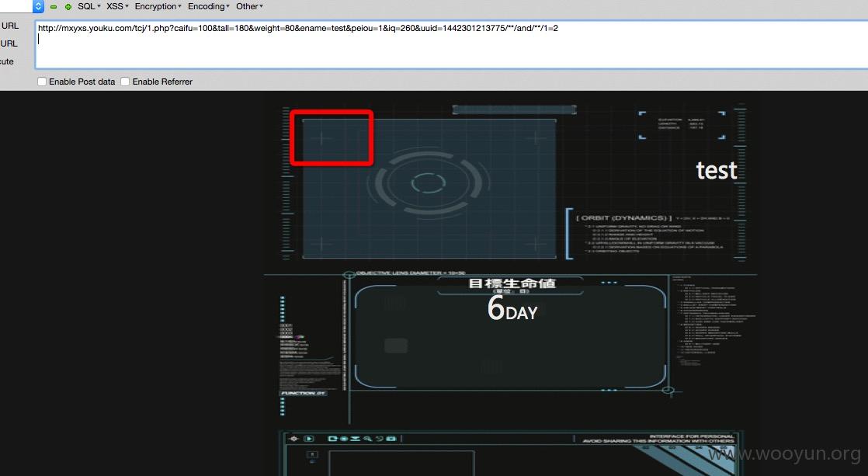The width and height of the screenshot is (868, 476).
Task: Open the SQL dropdown menu
Action: [89, 7]
